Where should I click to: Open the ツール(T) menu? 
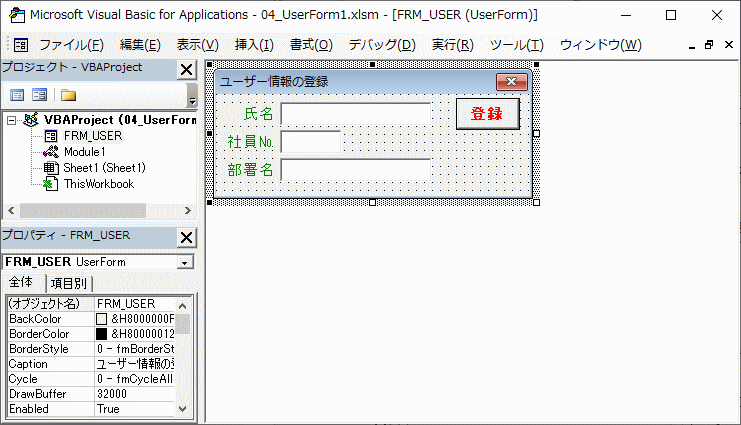517,45
